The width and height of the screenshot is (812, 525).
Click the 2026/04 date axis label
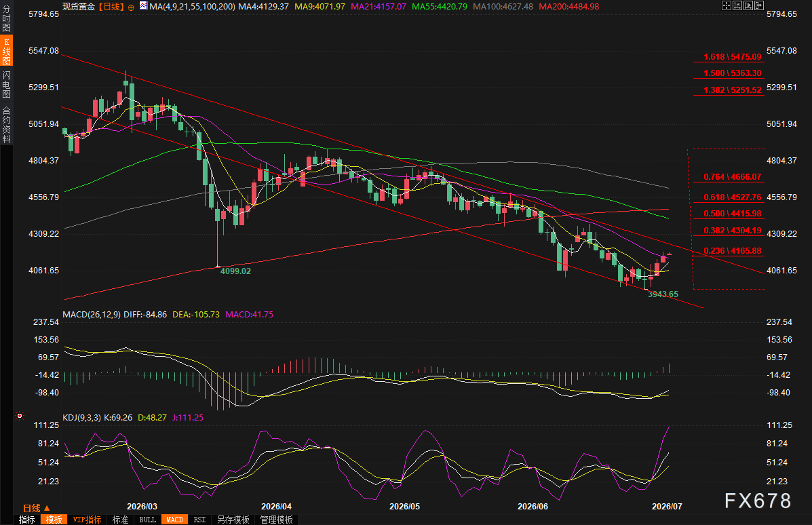point(276,507)
